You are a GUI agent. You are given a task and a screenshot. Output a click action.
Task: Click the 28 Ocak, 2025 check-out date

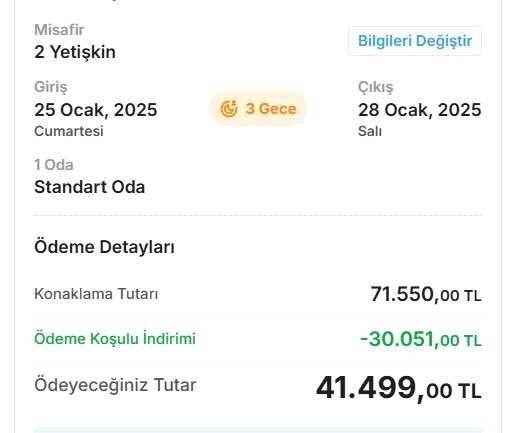click(420, 110)
